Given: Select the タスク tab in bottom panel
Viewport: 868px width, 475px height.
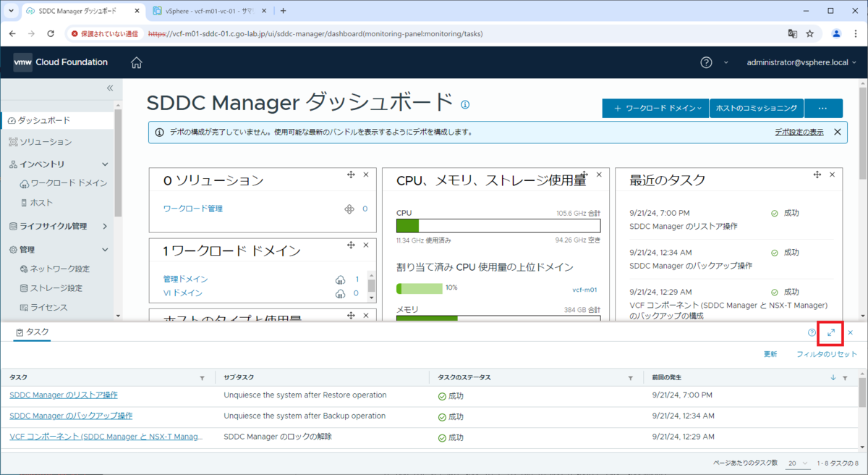Looking at the screenshot, I should click(33, 332).
